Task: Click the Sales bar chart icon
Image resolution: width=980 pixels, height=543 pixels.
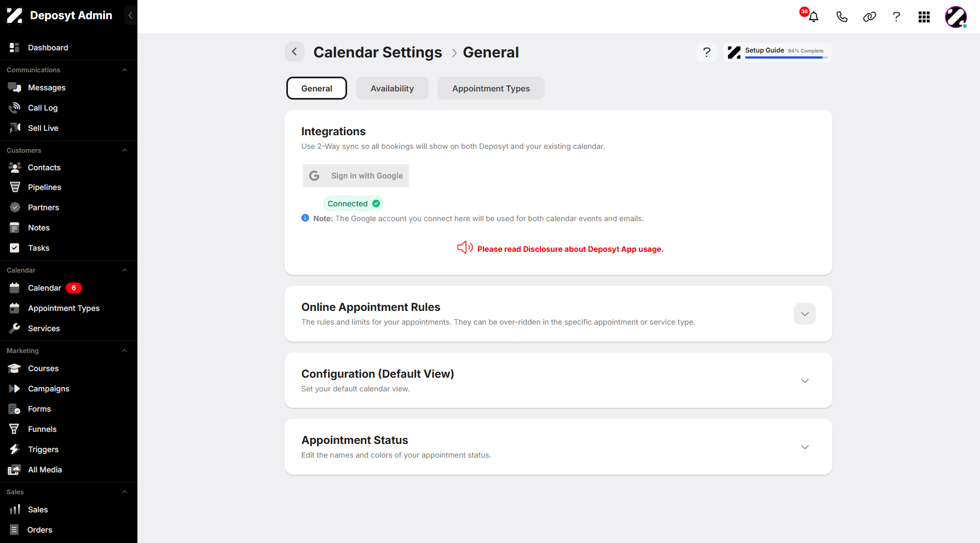Action: pyautogui.click(x=15, y=510)
